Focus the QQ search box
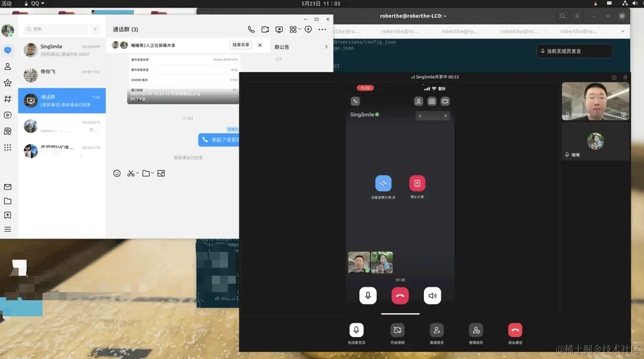 click(x=56, y=29)
